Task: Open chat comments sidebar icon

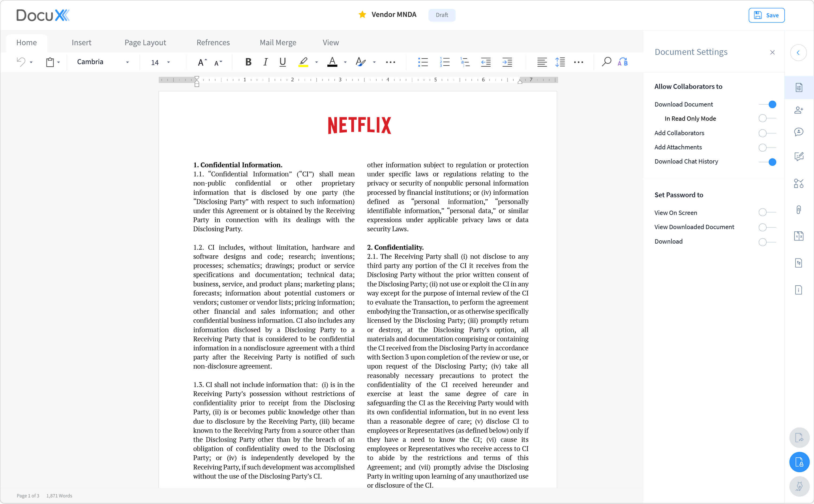Action: click(x=799, y=132)
